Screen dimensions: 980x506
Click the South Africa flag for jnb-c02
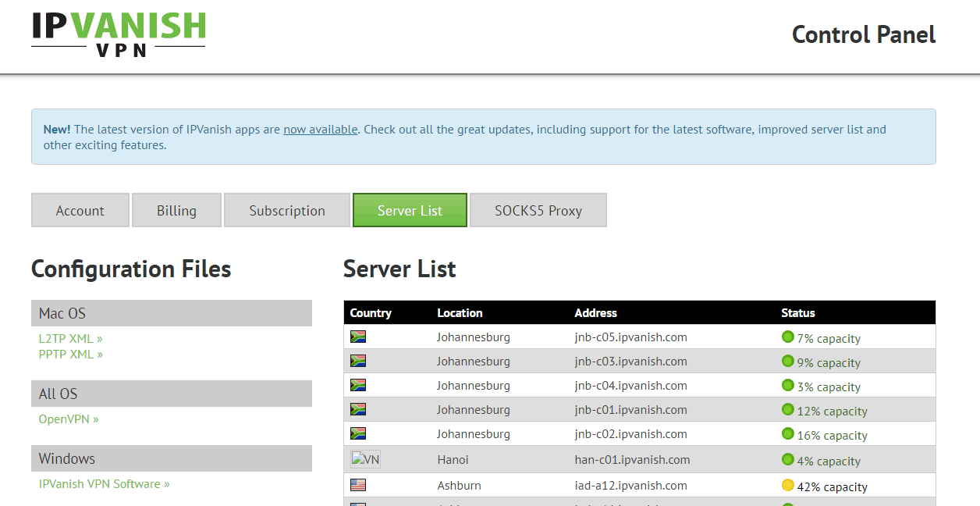(358, 434)
